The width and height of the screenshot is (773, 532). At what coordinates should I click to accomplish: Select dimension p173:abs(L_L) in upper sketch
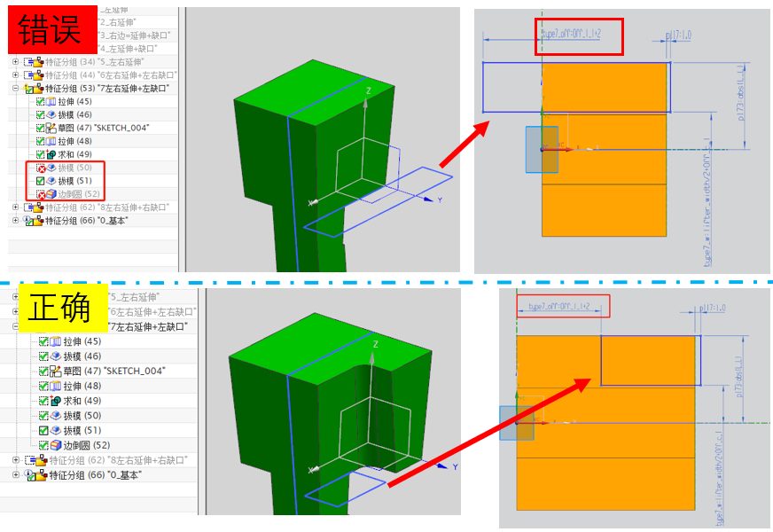tap(740, 94)
